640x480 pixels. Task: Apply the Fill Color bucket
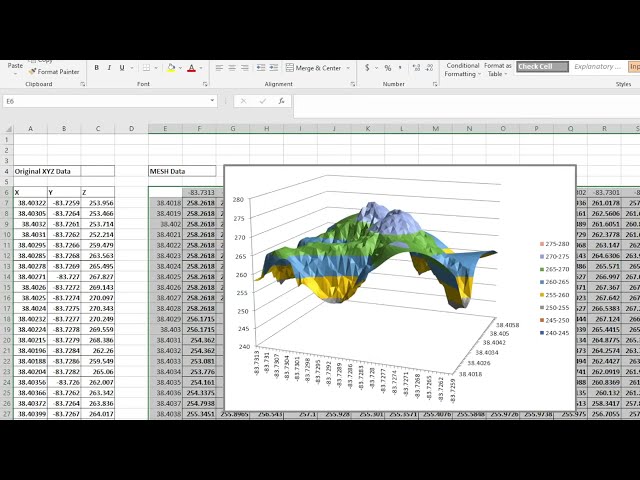coord(171,68)
